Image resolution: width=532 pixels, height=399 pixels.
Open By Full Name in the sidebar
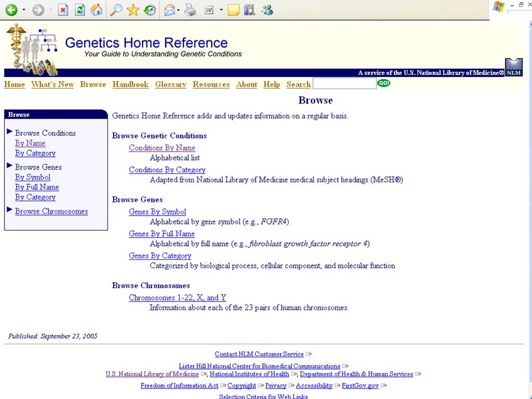point(37,187)
